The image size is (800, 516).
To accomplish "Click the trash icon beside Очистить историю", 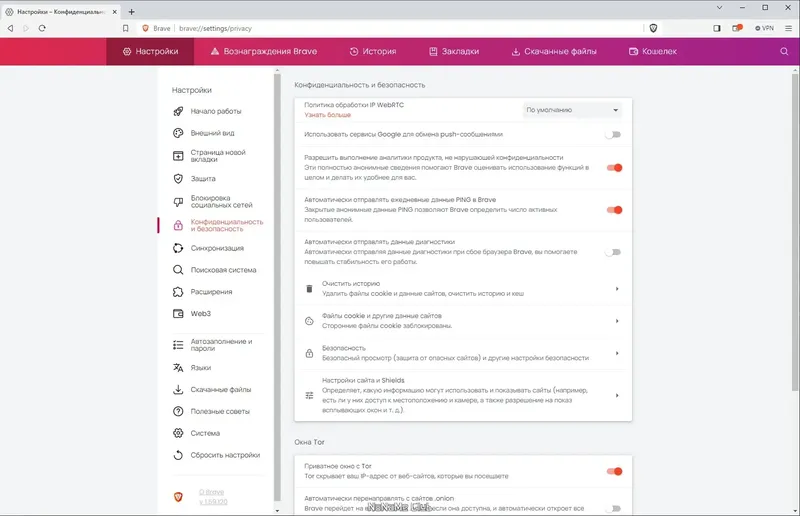I will (x=309, y=289).
